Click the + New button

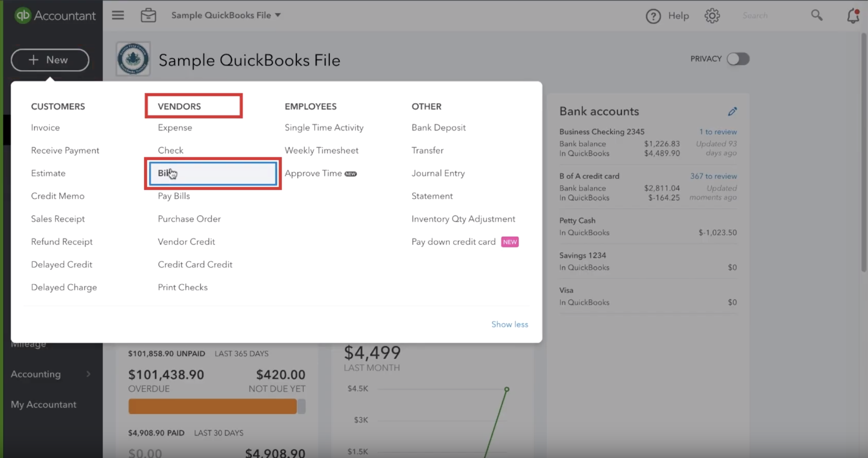click(50, 60)
